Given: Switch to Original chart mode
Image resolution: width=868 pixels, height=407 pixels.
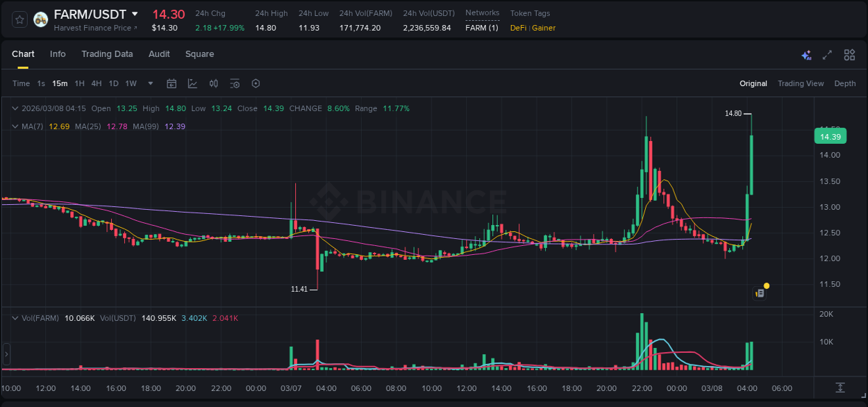Looking at the screenshot, I should tap(753, 83).
